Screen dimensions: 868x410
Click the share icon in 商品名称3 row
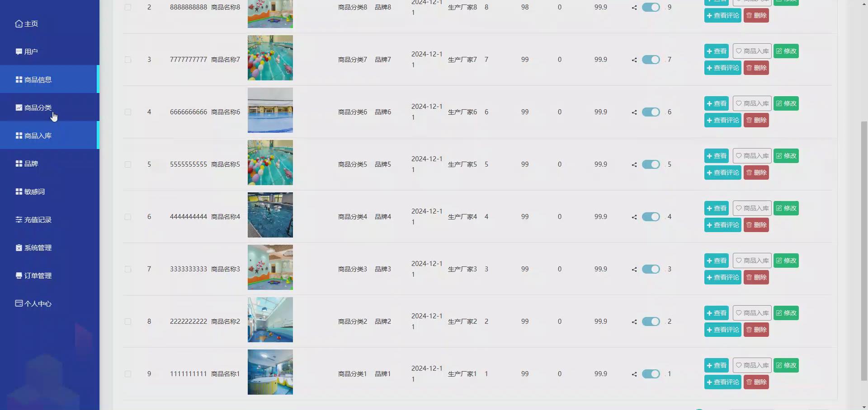pos(634,269)
